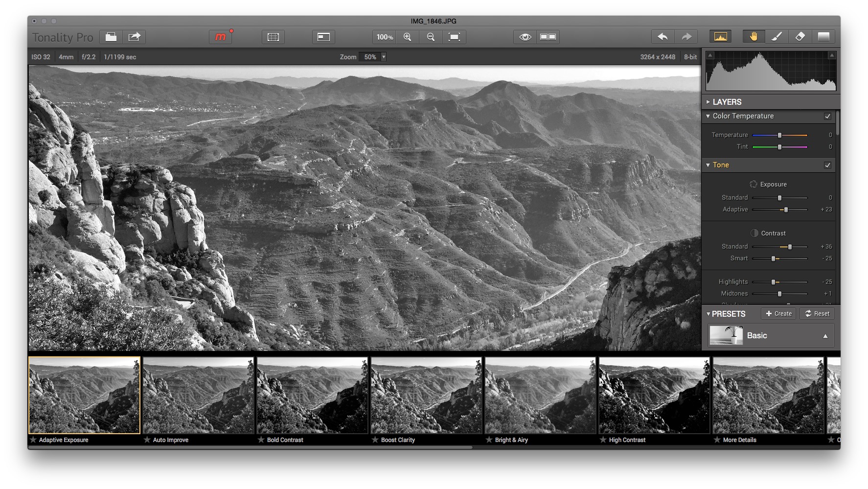Click the eye preview icon

point(524,36)
